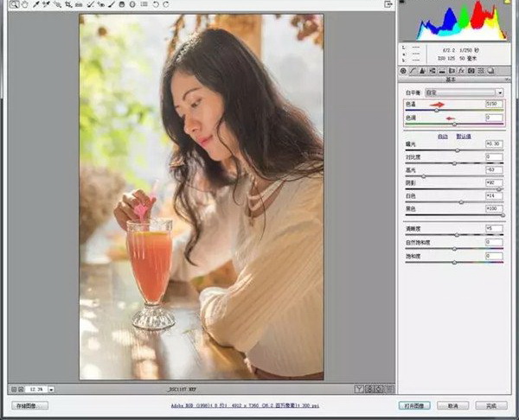
Task: Rotate image clockwise
Action: 165,5
